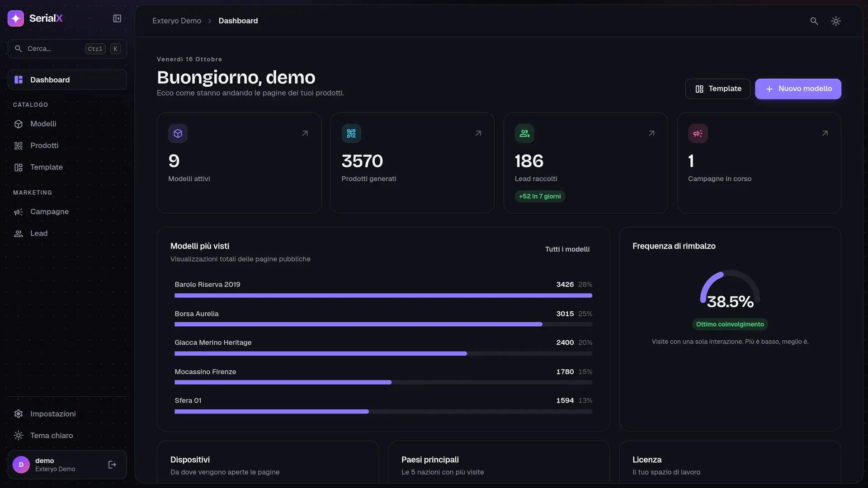868x488 pixels.
Task: Go to Modelli in the catalog
Action: click(67, 124)
